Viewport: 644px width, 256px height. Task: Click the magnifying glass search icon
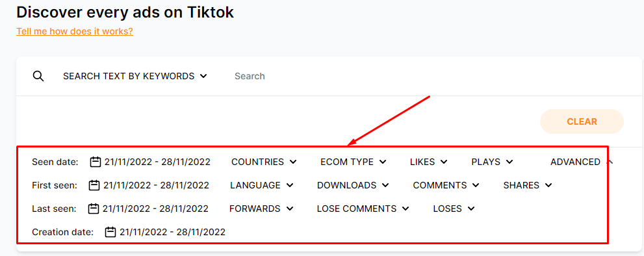(x=38, y=77)
